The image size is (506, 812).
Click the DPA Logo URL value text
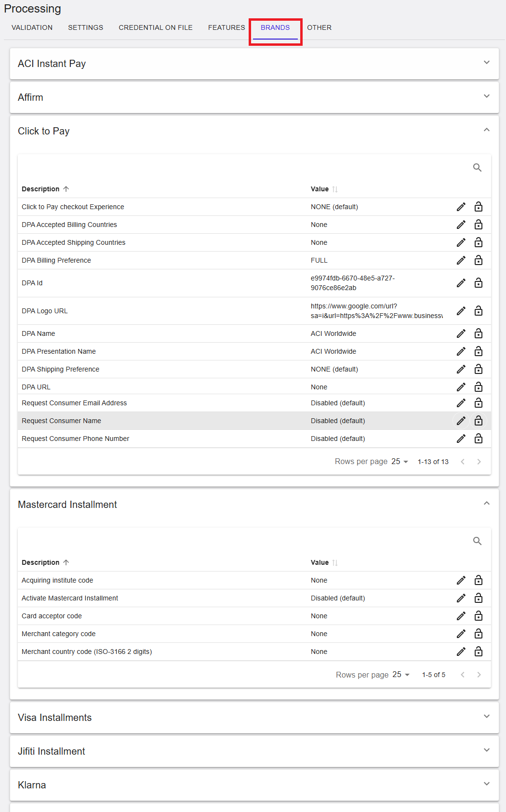click(x=377, y=311)
